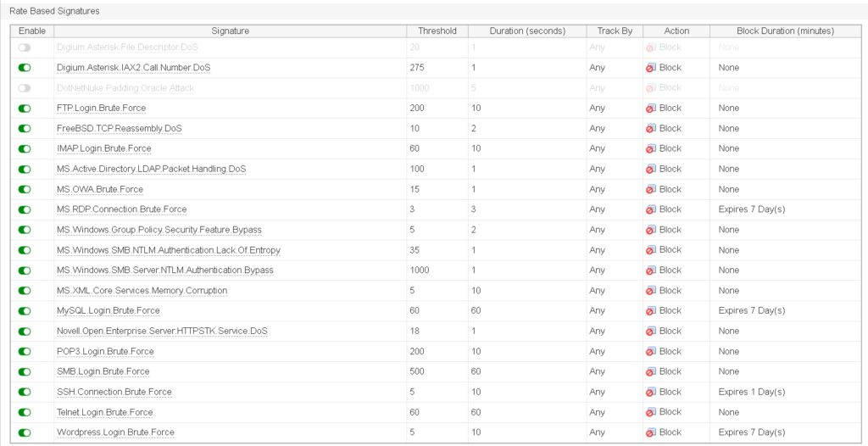Click the Action column header
Screen dimensions: 868x446
(x=676, y=31)
